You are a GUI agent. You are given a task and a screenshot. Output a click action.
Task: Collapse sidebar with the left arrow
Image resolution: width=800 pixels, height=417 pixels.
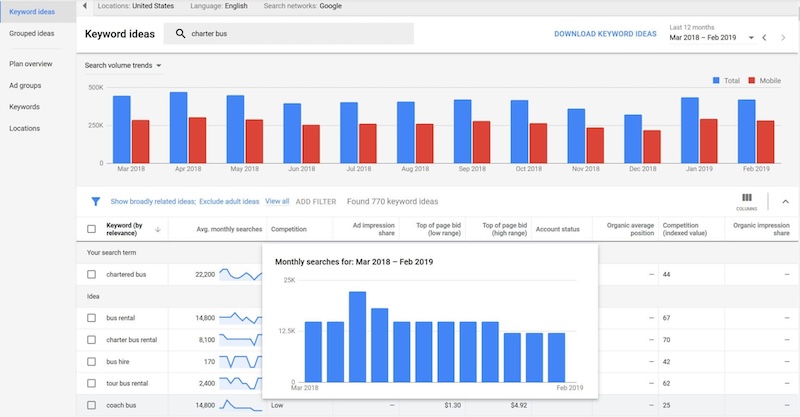(x=84, y=6)
